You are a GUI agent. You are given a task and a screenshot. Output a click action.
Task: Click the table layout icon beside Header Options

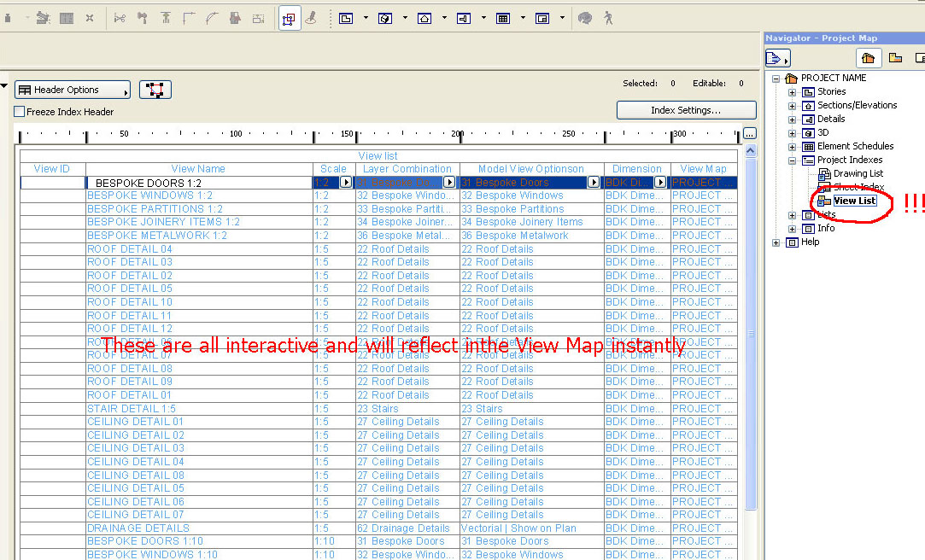[156, 89]
